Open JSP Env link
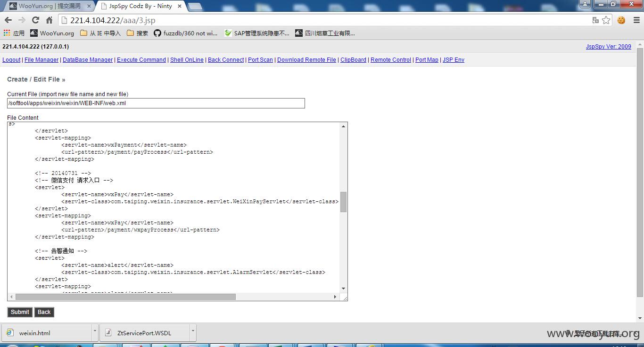The width and height of the screenshot is (644, 347). [454, 60]
